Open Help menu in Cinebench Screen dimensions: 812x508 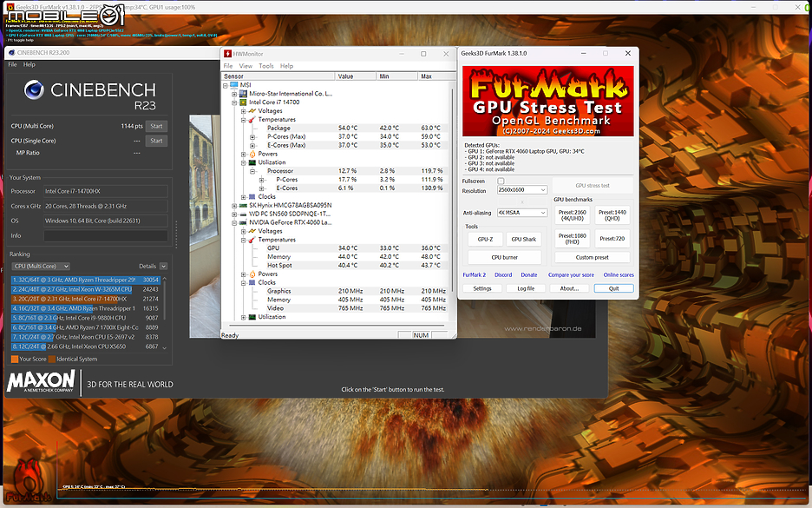tap(29, 65)
